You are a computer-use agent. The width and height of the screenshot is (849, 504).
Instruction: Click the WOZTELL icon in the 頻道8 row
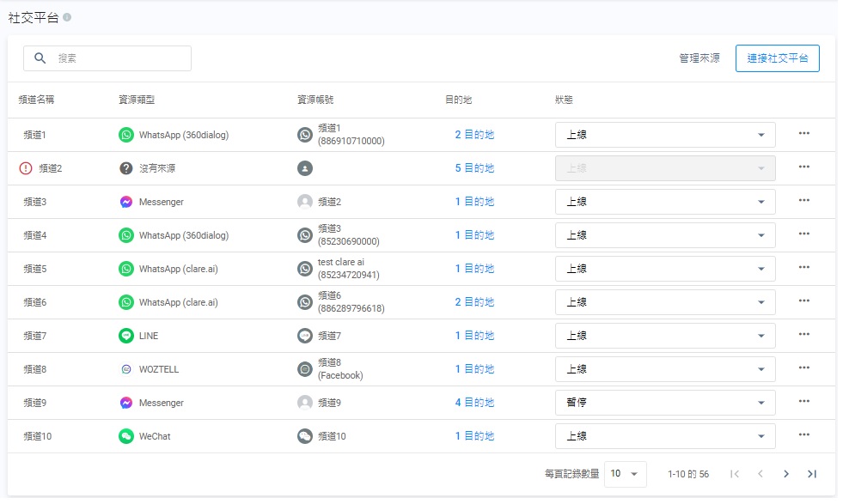point(126,369)
